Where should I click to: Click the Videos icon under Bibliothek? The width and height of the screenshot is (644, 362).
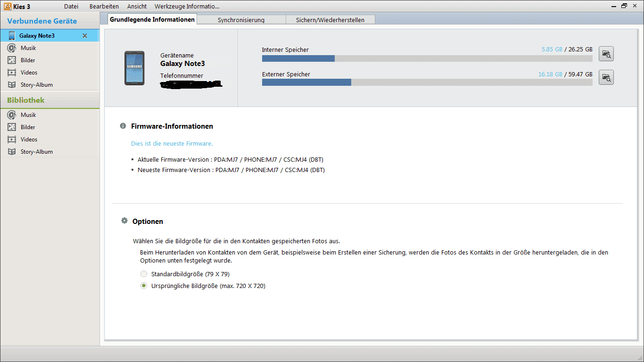point(12,140)
